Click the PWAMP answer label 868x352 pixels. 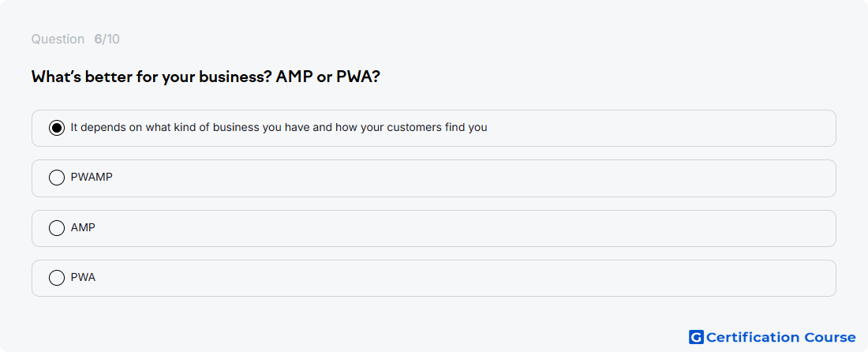92,177
